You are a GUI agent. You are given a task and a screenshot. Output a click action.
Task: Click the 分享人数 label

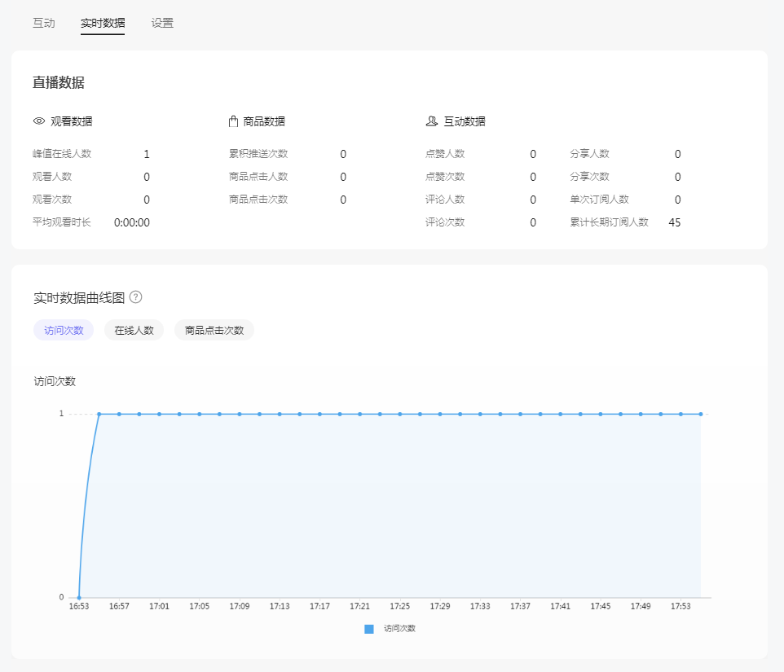coord(590,154)
